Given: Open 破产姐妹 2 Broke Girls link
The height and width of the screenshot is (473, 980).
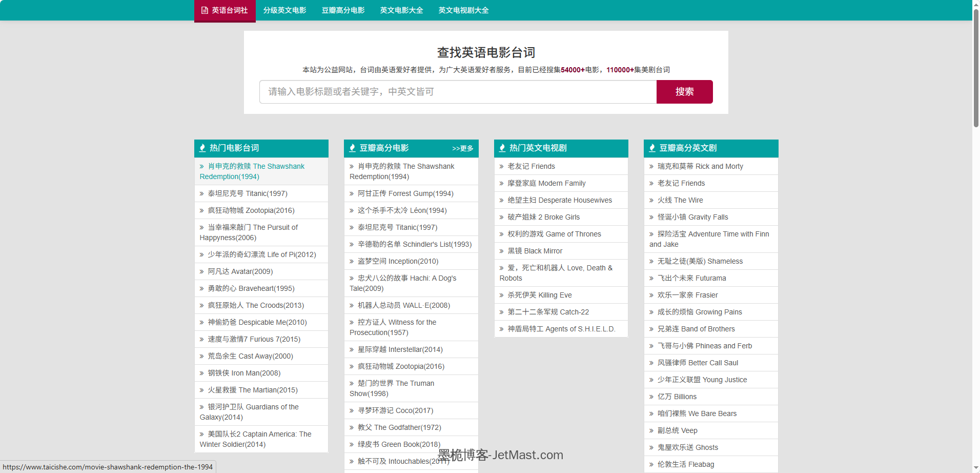Looking at the screenshot, I should 544,217.
